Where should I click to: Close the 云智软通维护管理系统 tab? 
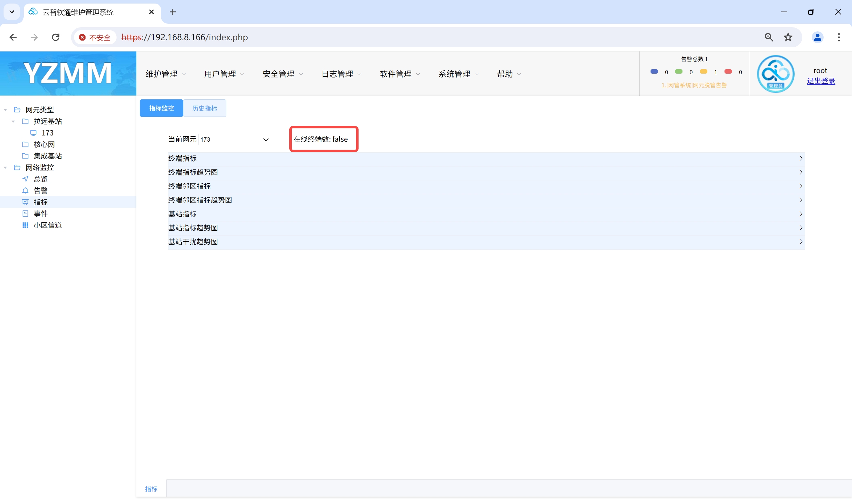(151, 12)
